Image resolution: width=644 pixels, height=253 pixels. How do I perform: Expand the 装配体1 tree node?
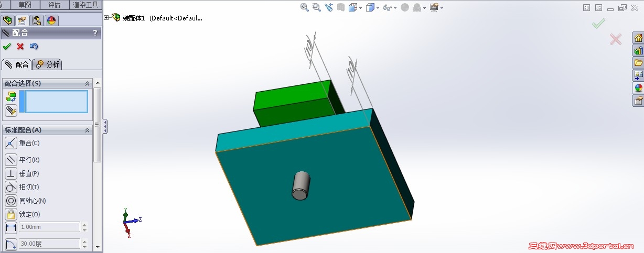point(106,18)
